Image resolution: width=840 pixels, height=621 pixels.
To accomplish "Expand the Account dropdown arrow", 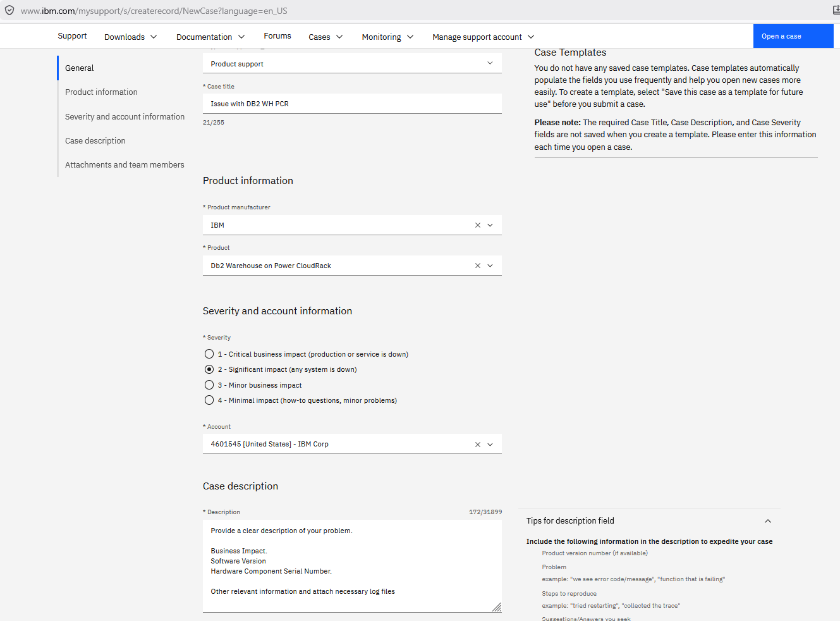I will click(490, 445).
